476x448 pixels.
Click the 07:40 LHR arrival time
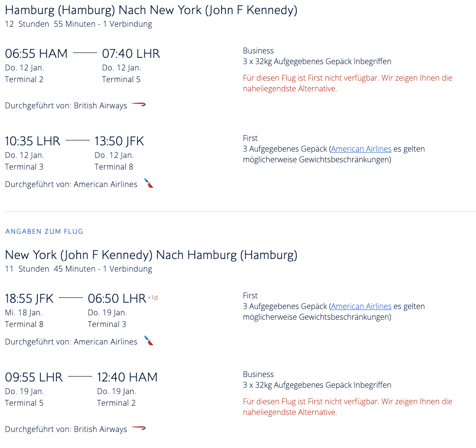click(x=131, y=53)
